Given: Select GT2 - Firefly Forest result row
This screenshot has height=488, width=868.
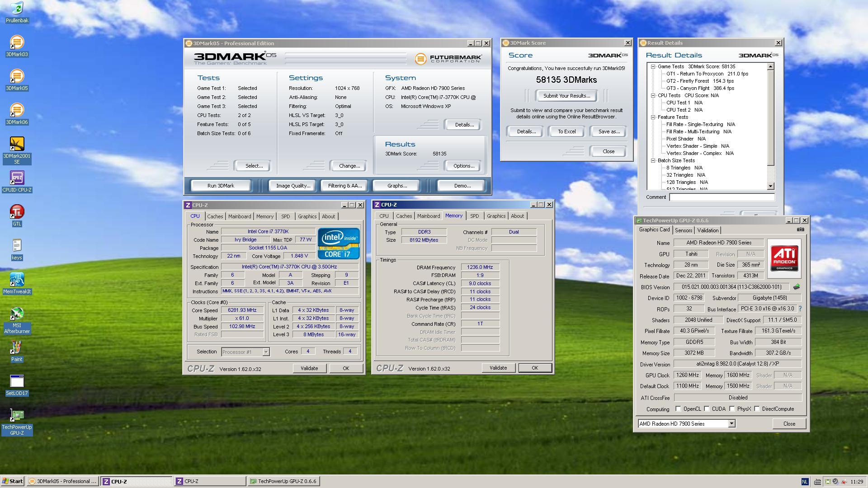Looking at the screenshot, I should [x=700, y=81].
